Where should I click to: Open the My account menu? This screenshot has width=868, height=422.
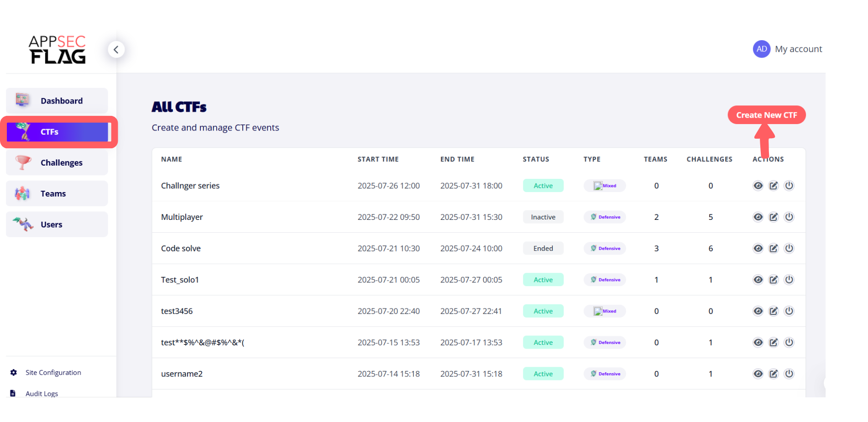[x=798, y=49]
